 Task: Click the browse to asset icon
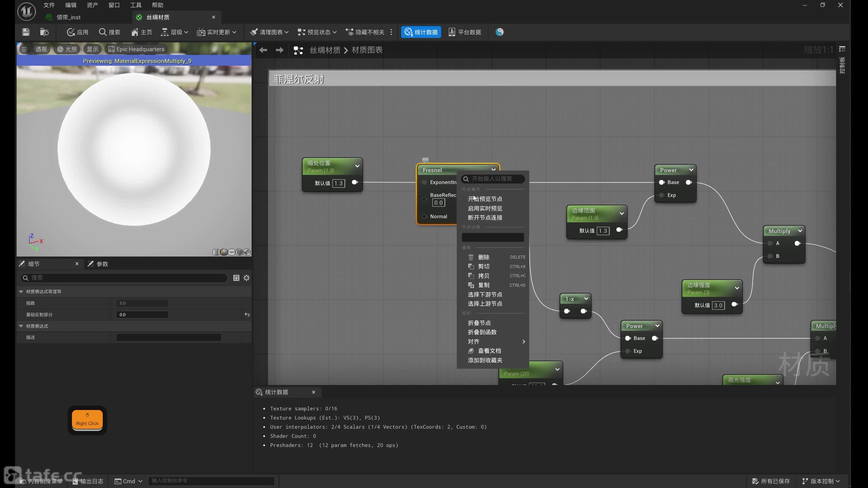[x=44, y=32]
